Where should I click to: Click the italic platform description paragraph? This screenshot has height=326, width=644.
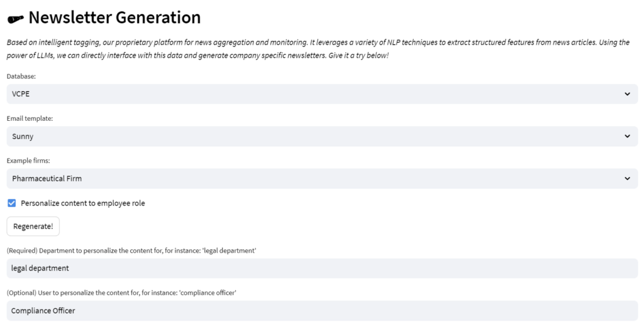(318, 48)
